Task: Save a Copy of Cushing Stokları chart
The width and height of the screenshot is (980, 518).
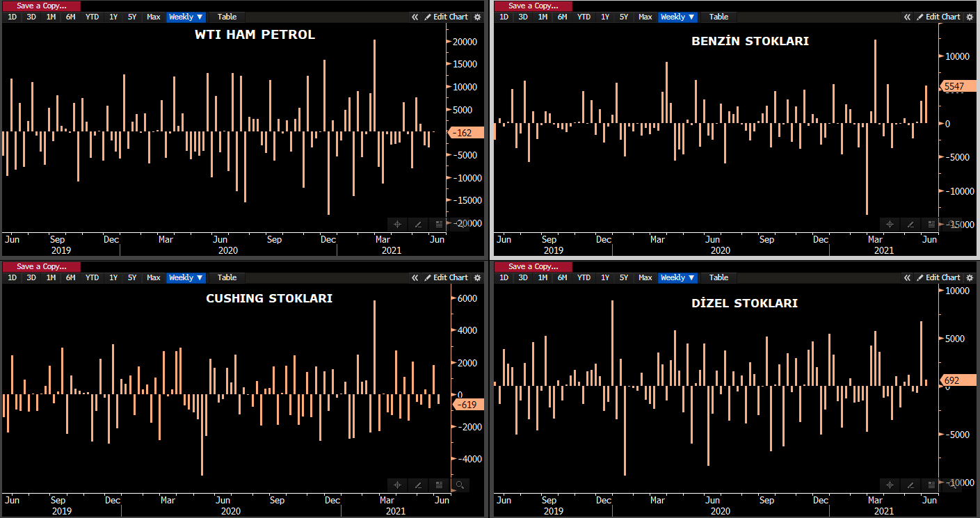Action: coord(42,266)
